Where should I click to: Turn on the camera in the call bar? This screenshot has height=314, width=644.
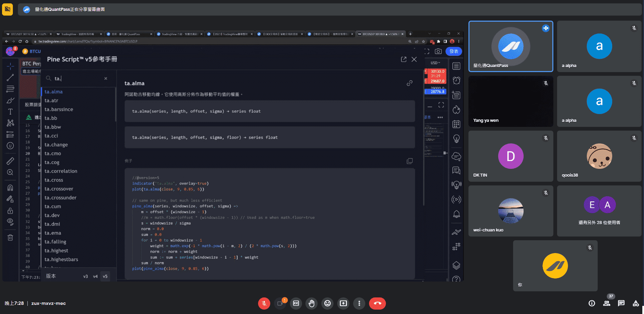point(280,303)
